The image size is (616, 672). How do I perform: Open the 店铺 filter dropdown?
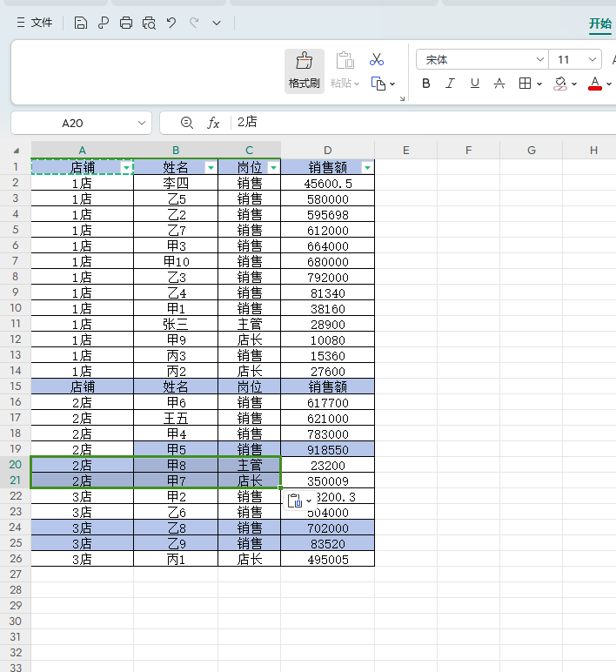point(126,168)
